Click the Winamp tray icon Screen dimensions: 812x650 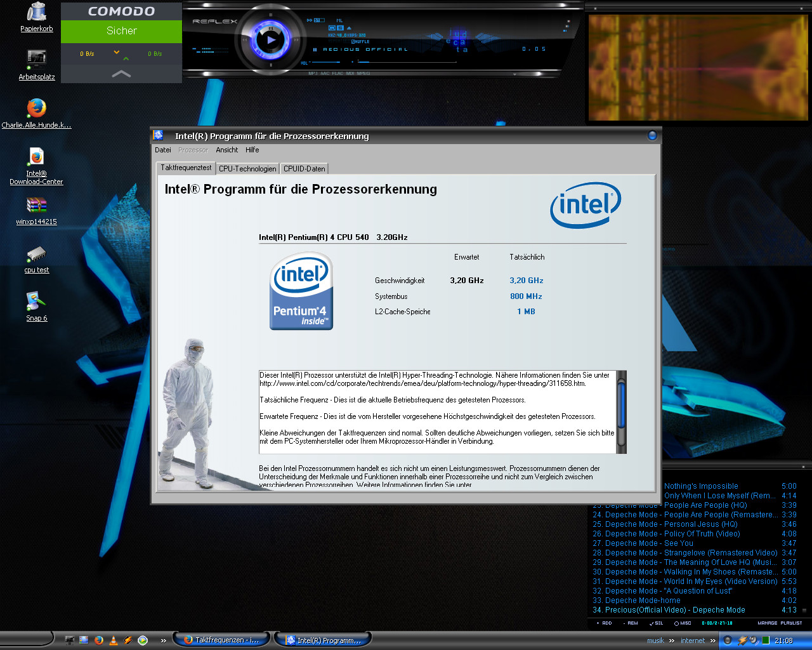click(742, 640)
